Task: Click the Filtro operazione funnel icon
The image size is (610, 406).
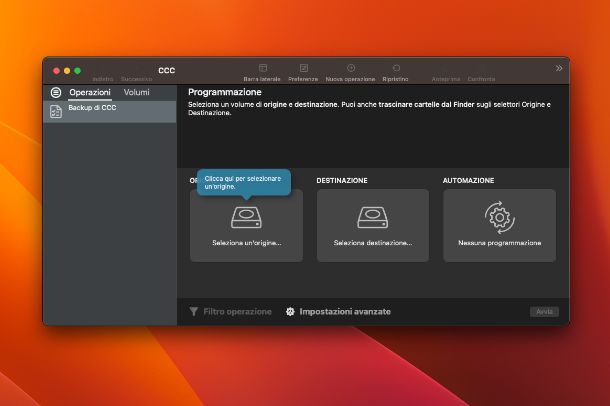Action: (x=194, y=312)
